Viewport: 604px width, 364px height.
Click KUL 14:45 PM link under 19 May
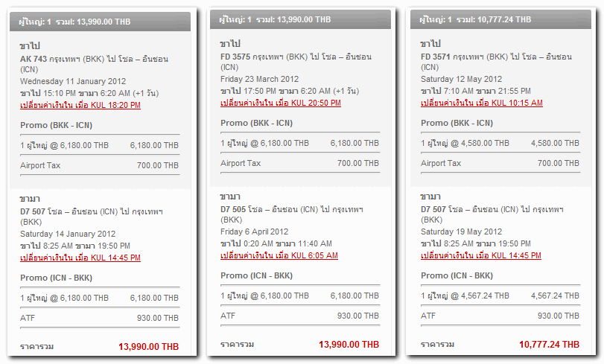(x=482, y=255)
